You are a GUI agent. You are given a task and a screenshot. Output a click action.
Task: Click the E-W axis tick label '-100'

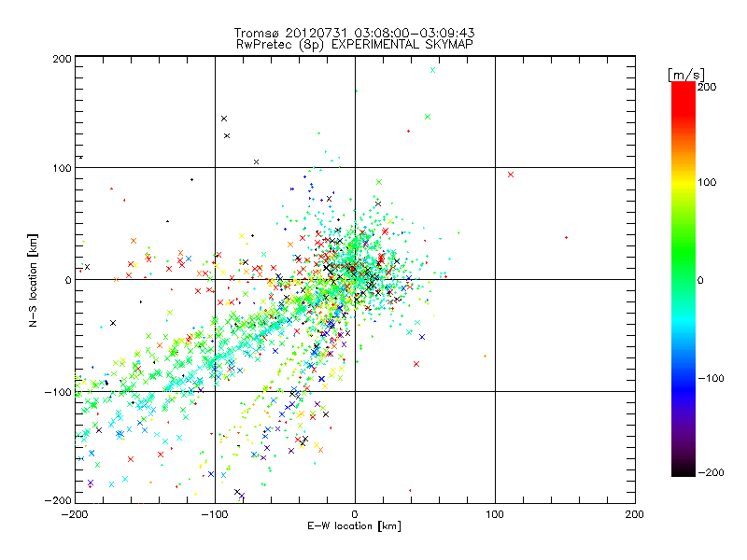(215, 515)
